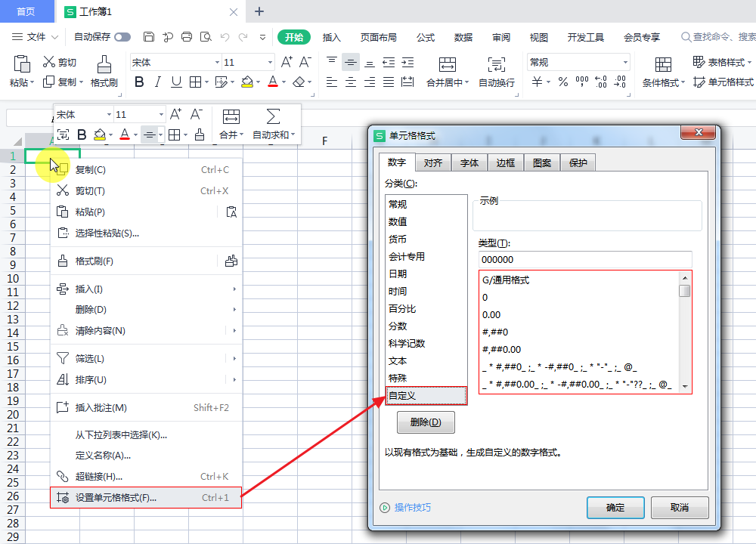Click the 合并居中 merge icon
The height and width of the screenshot is (544, 756).
447,66
